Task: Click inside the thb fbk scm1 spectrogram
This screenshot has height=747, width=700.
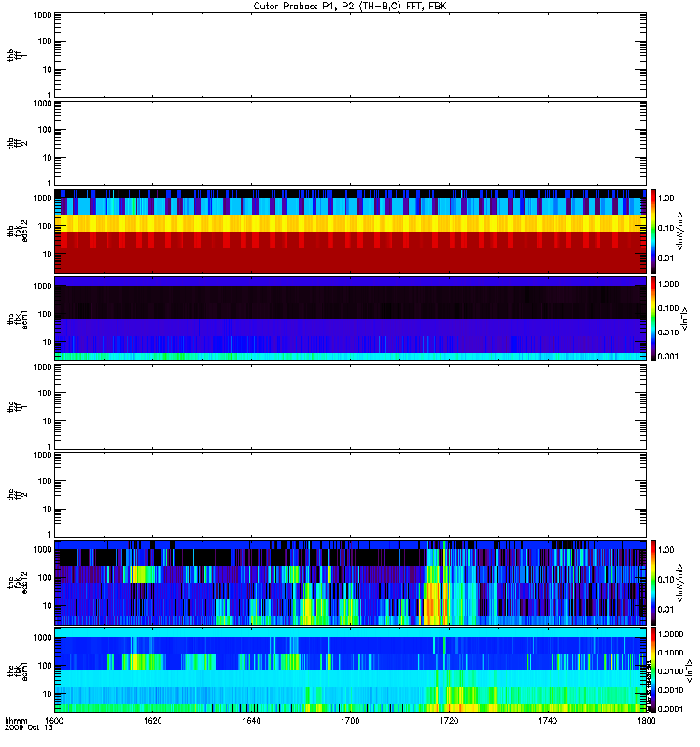Action: pos(350,318)
